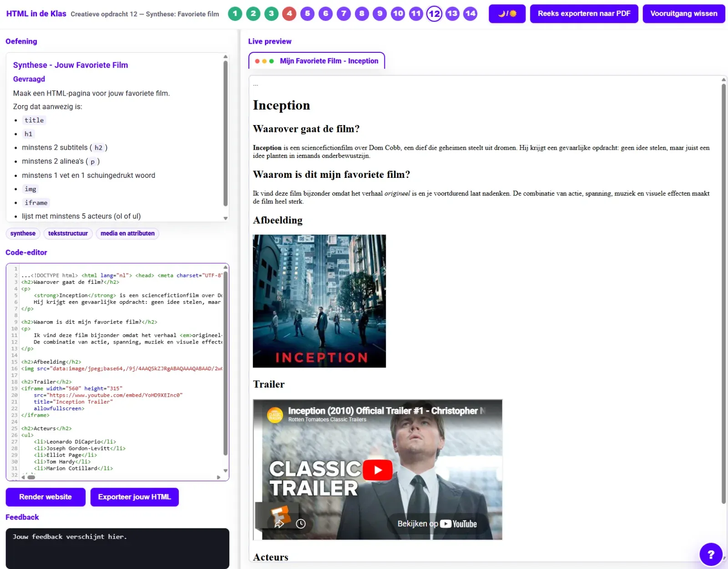Click Reeks exporteren naar PDF button
The width and height of the screenshot is (728, 569).
[x=584, y=14]
